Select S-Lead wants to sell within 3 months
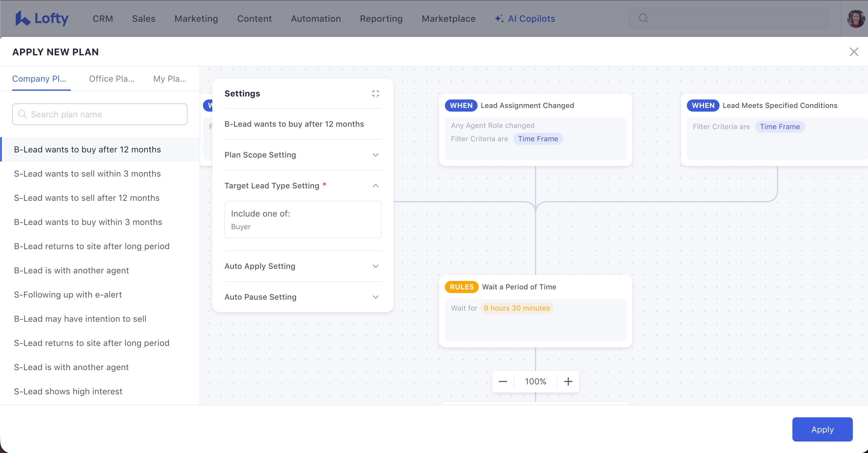Image resolution: width=868 pixels, height=453 pixels. (x=87, y=174)
